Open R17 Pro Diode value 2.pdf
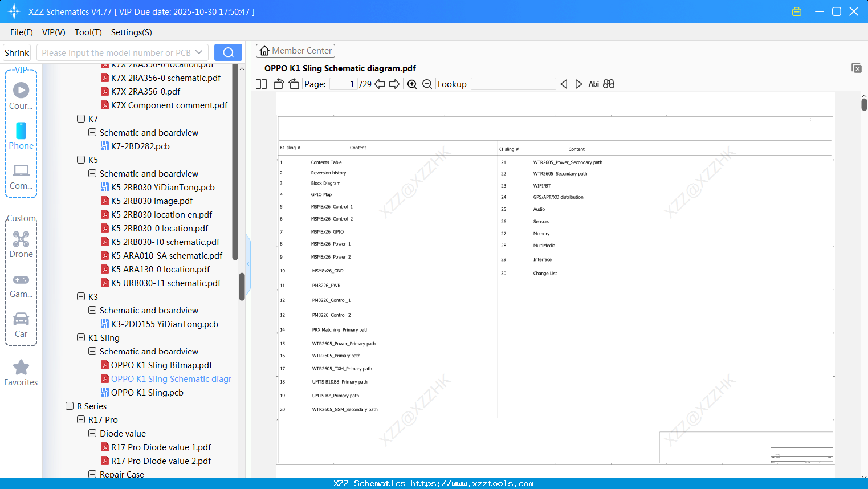Screen dimensions: 868x489 [161, 461]
